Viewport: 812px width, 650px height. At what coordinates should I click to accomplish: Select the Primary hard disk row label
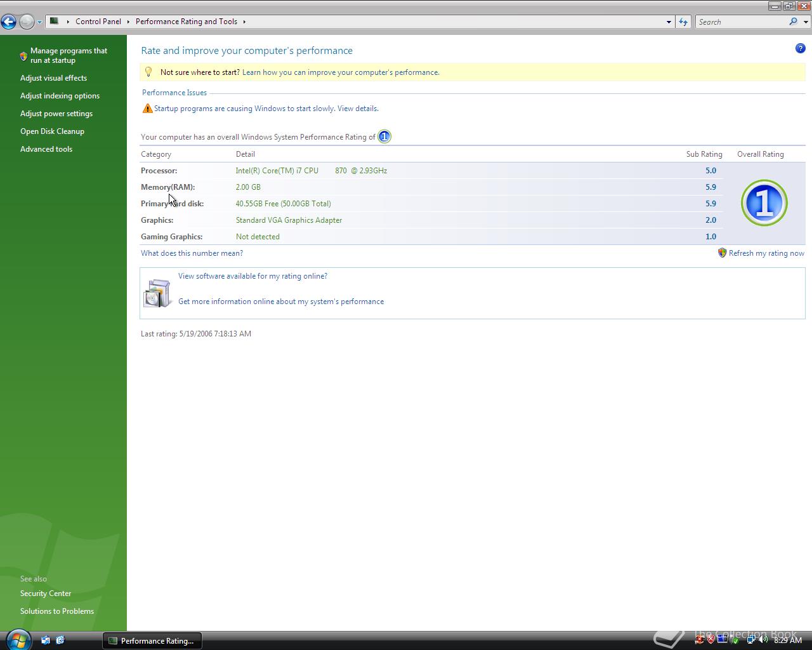pyautogui.click(x=172, y=204)
